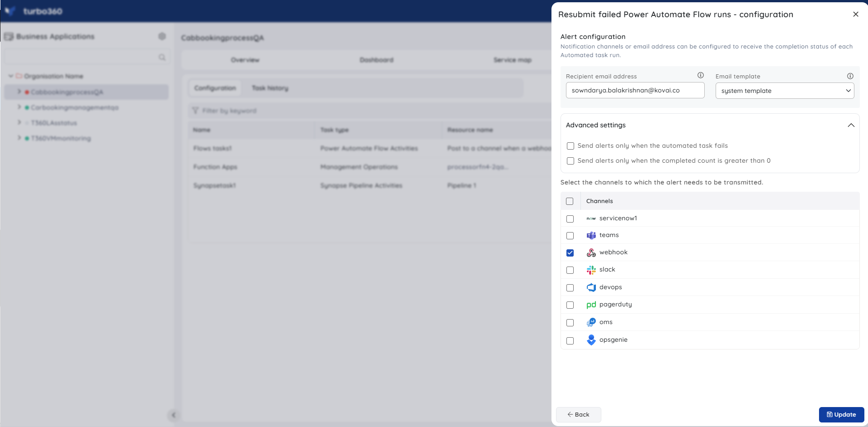Select the T360VMmonitoring application
Viewport: 868px width, 427px height.
61,138
